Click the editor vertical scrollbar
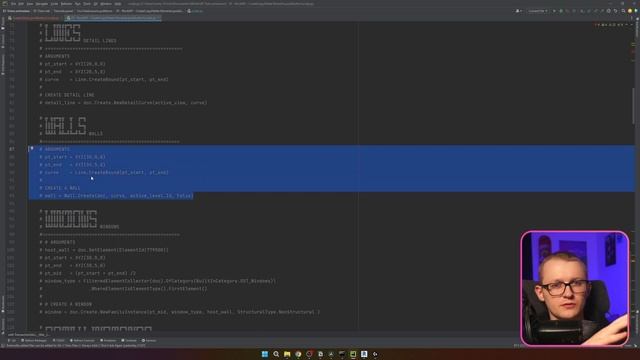 click(x=633, y=106)
